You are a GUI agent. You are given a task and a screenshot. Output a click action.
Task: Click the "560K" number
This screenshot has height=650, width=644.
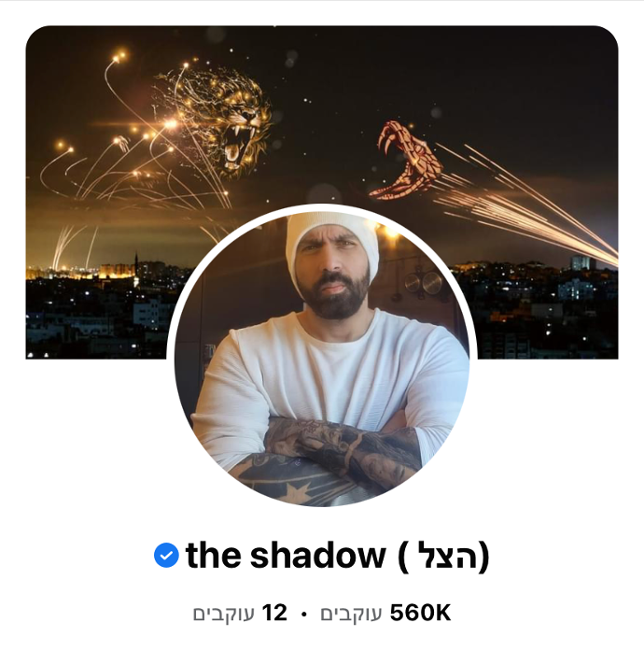point(420,613)
